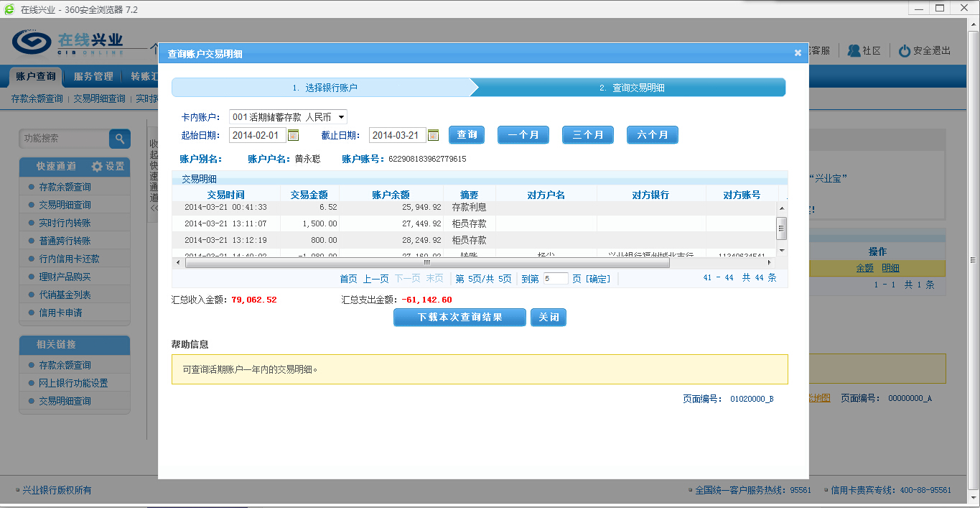The height and width of the screenshot is (508, 980).
Task: Jump to 首页 first page
Action: 348,279
